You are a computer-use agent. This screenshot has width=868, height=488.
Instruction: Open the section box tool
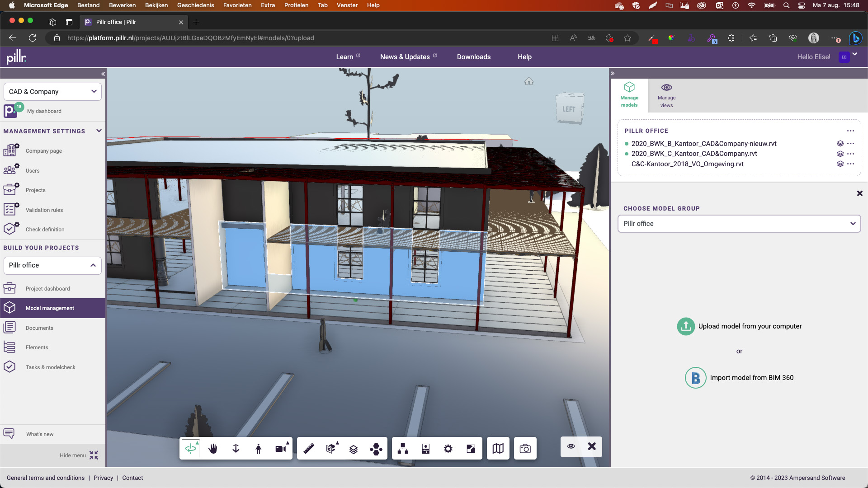331,448
